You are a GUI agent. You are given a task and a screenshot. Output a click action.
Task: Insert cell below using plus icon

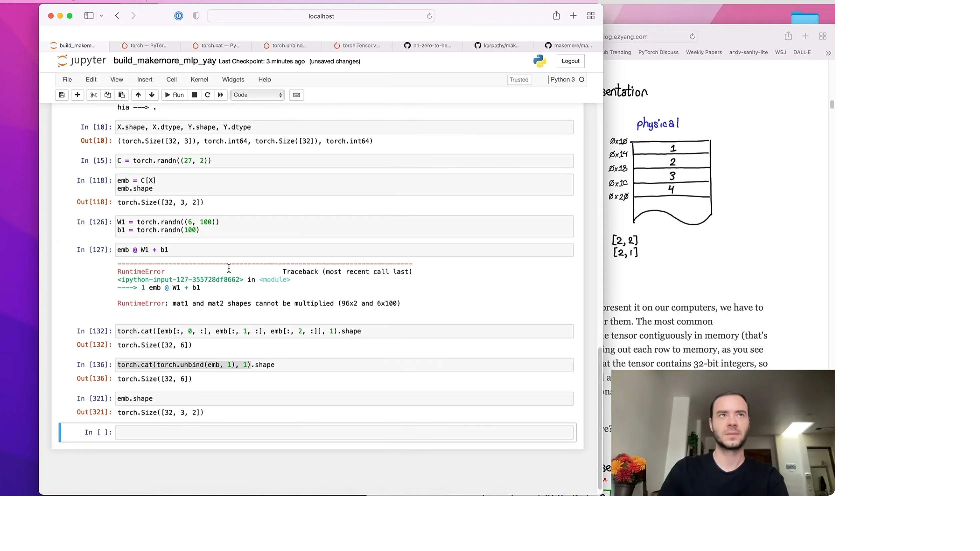(77, 95)
